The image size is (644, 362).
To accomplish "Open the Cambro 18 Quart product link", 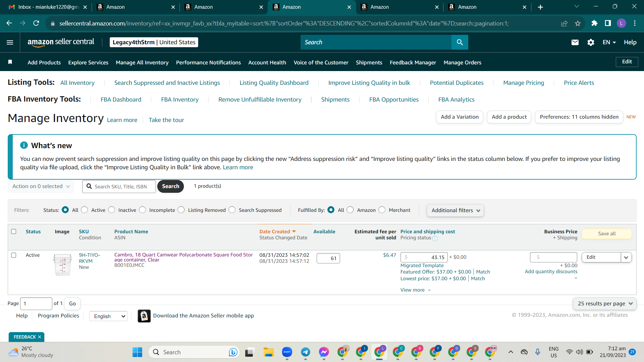I will [x=183, y=257].
